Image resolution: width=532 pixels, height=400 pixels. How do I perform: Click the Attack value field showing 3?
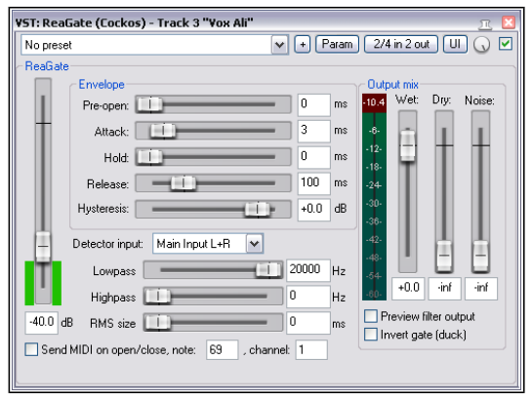tap(314, 131)
